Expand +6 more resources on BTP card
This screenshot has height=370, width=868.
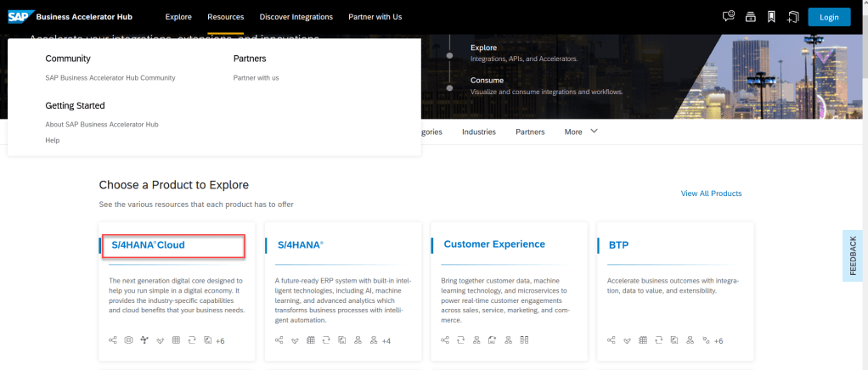point(718,341)
